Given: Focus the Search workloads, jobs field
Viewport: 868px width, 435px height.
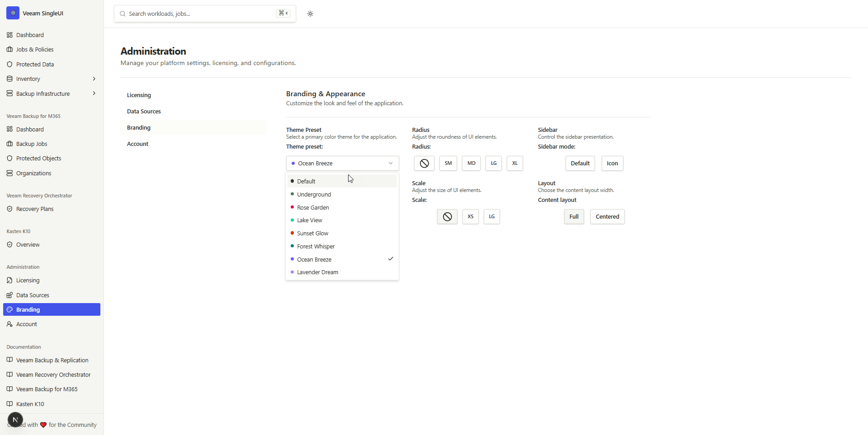Looking at the screenshot, I should tap(205, 14).
